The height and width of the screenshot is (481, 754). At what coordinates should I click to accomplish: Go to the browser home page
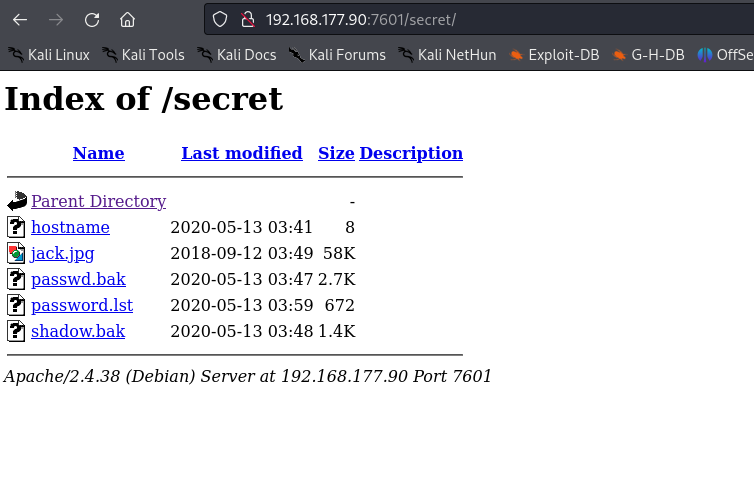[x=127, y=19]
